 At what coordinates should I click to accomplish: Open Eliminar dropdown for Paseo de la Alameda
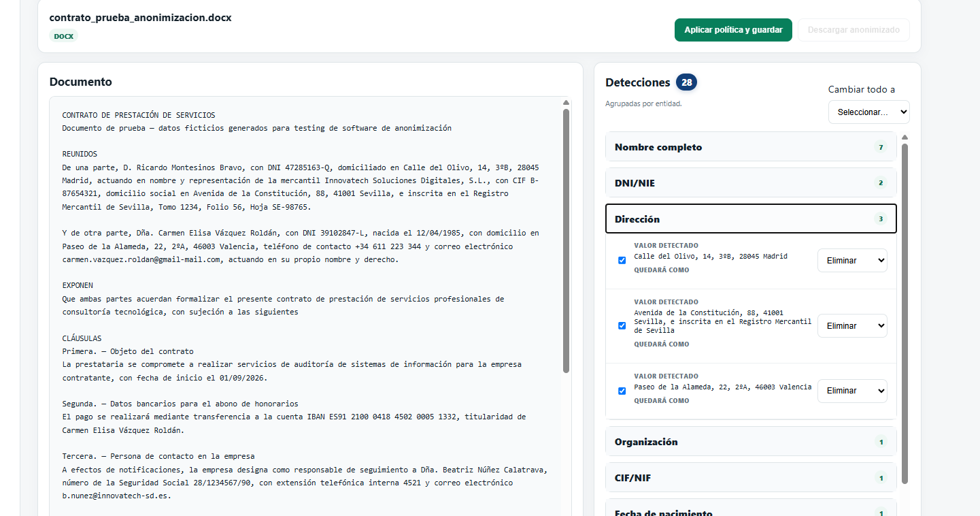[x=852, y=391]
